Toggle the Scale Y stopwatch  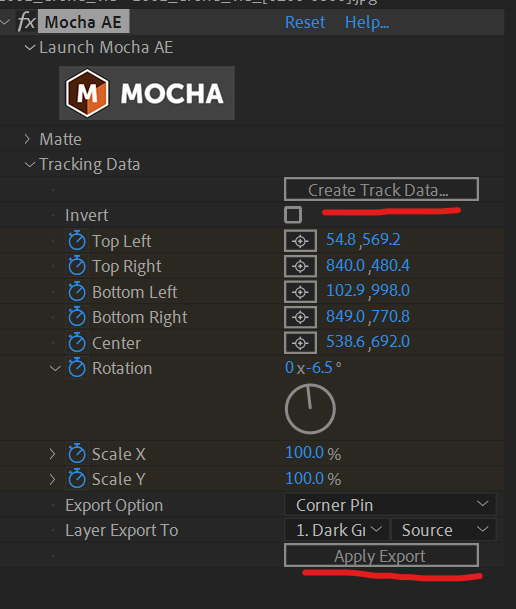tap(76, 479)
